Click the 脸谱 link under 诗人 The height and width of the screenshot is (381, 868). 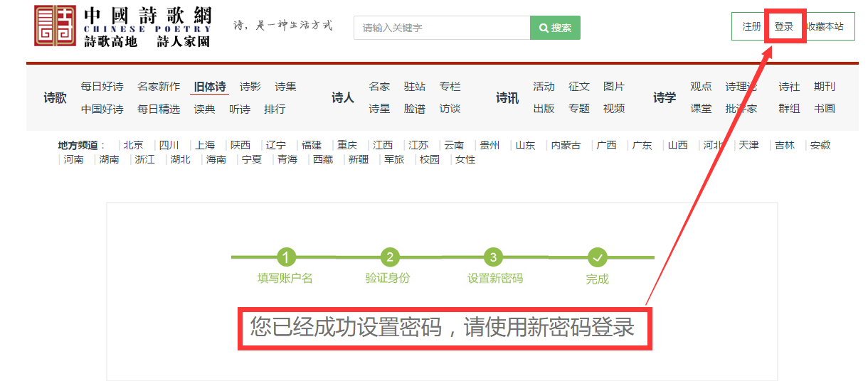415,109
